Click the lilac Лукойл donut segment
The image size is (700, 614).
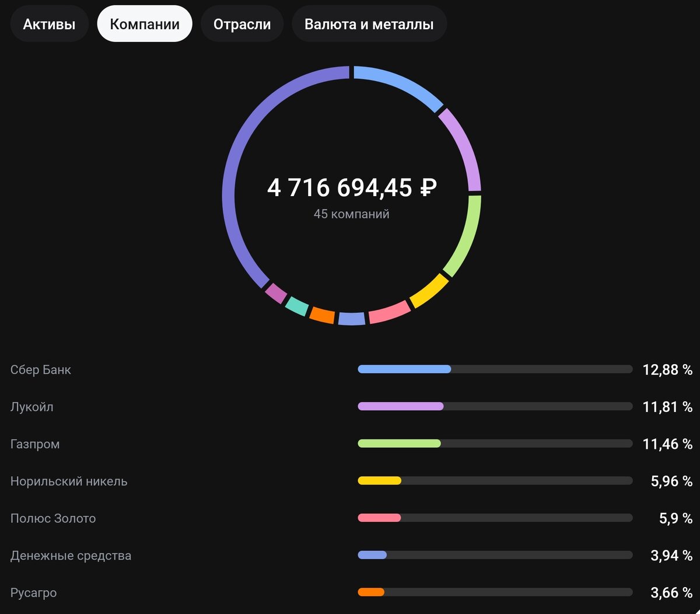(x=464, y=147)
